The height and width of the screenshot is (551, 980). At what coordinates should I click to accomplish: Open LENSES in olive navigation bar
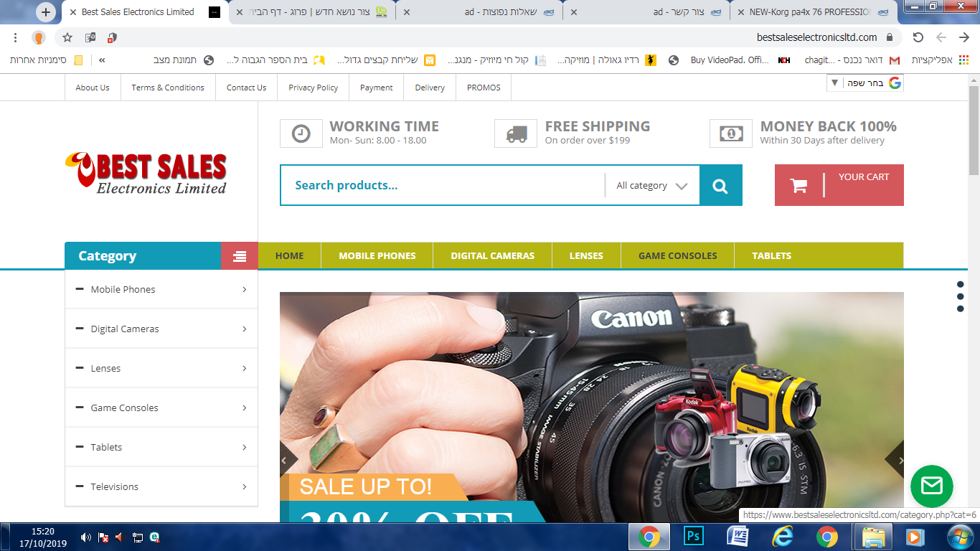tap(586, 255)
